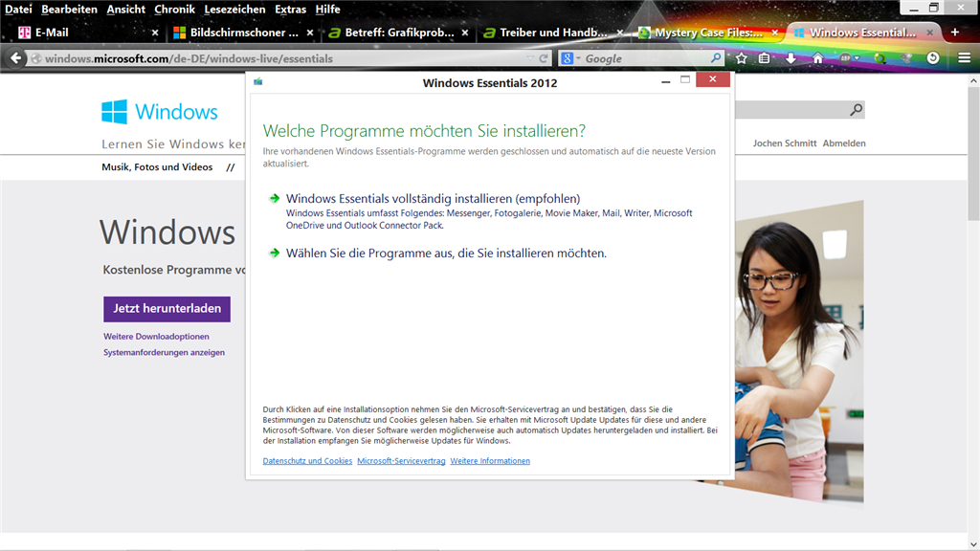The height and width of the screenshot is (551, 980).
Task: Open the Lesezeichen menu
Action: (234, 10)
